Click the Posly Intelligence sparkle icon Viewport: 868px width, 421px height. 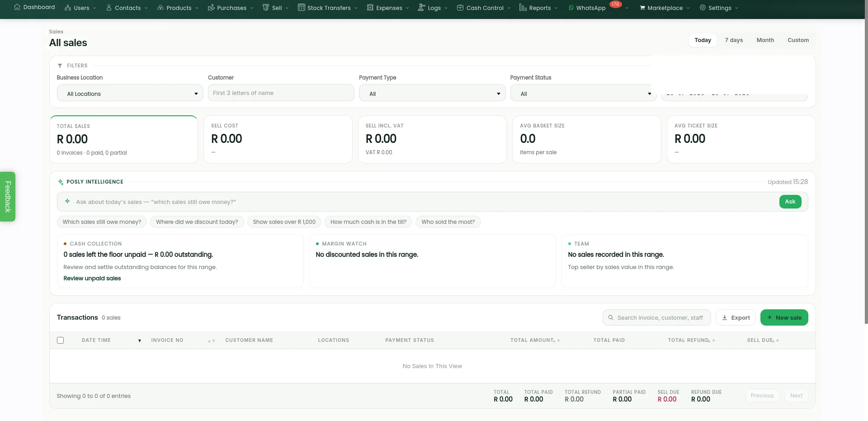61,182
